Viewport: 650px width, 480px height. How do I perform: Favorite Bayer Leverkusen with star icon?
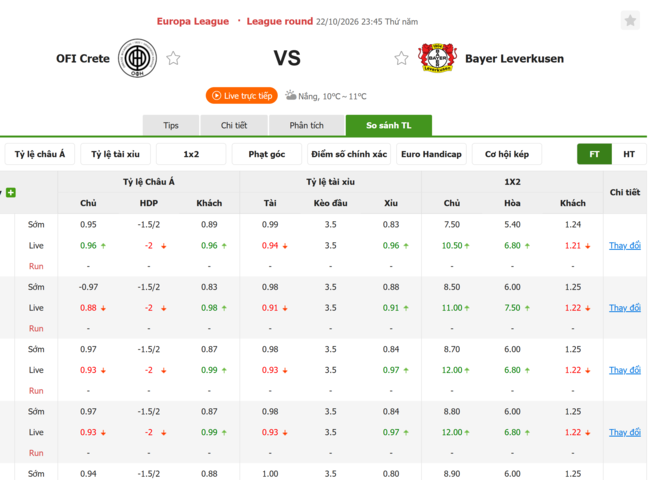pyautogui.click(x=401, y=58)
